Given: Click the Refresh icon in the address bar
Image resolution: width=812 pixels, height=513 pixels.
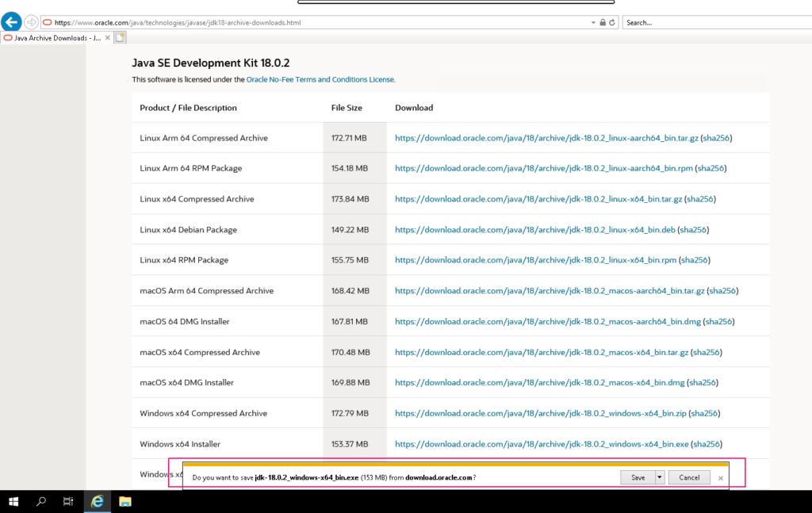Looking at the screenshot, I should pyautogui.click(x=611, y=22).
